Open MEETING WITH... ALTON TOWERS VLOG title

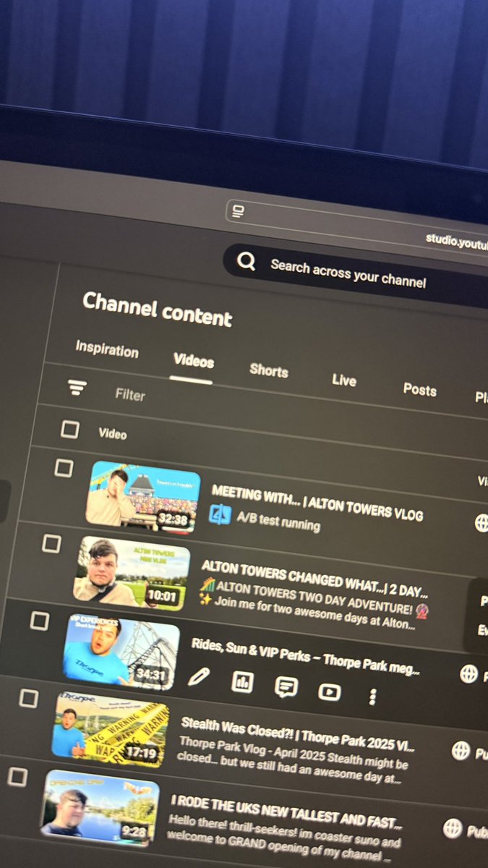tap(317, 504)
